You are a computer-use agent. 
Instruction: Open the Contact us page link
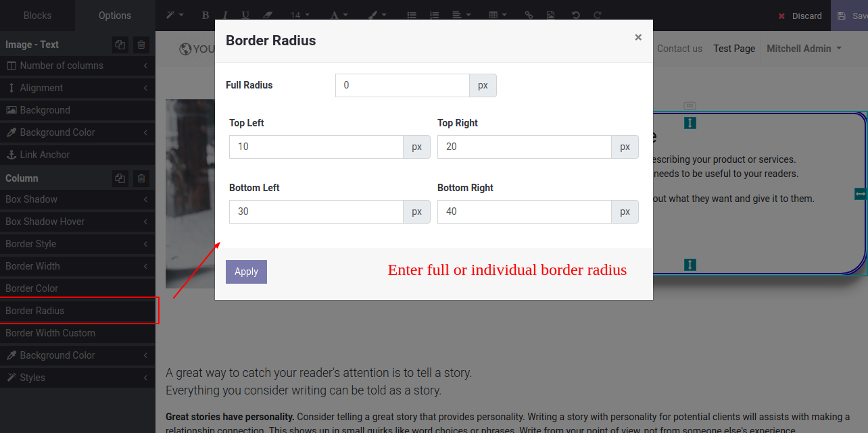pyautogui.click(x=679, y=49)
